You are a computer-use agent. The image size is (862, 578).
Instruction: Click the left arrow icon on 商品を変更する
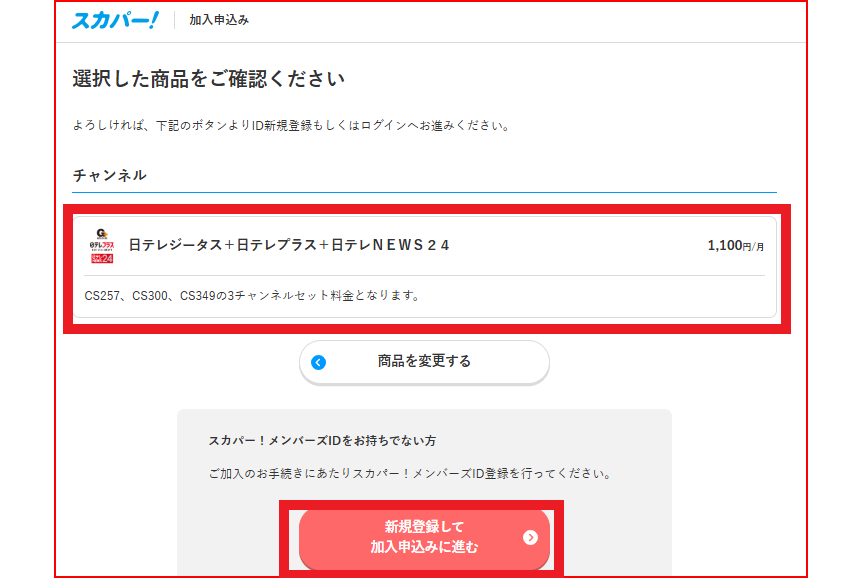[x=319, y=362]
